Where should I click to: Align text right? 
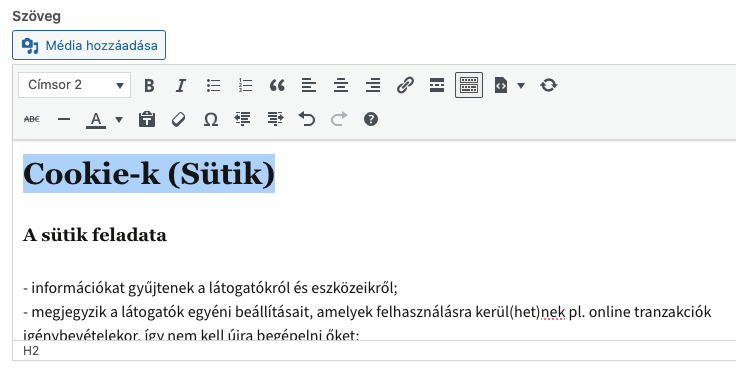(373, 85)
